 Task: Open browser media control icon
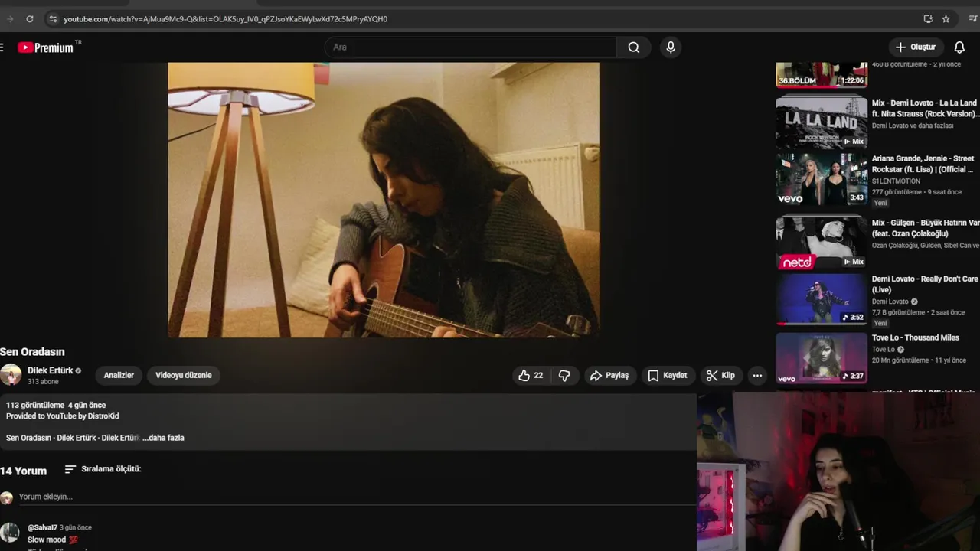click(973, 18)
